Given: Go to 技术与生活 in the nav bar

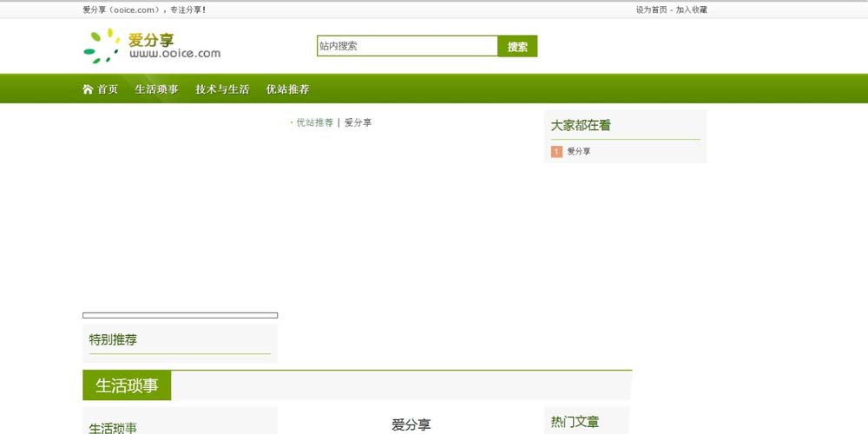Looking at the screenshot, I should pyautogui.click(x=222, y=89).
